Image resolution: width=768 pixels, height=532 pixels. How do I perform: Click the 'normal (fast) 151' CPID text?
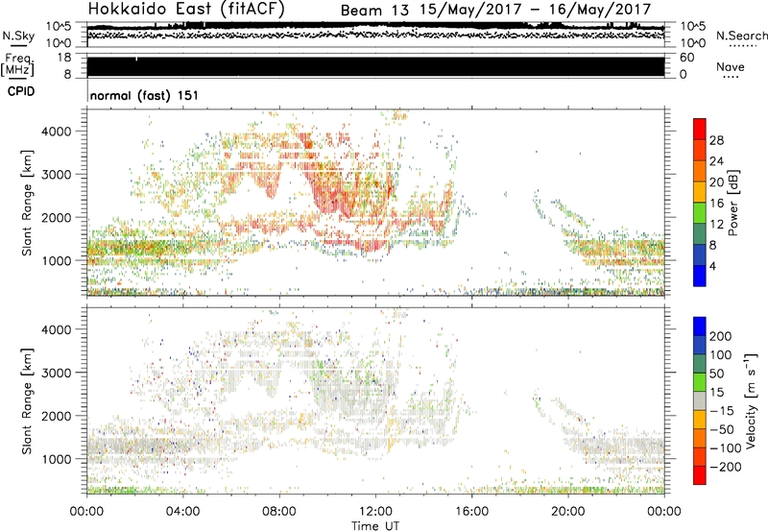pos(145,95)
